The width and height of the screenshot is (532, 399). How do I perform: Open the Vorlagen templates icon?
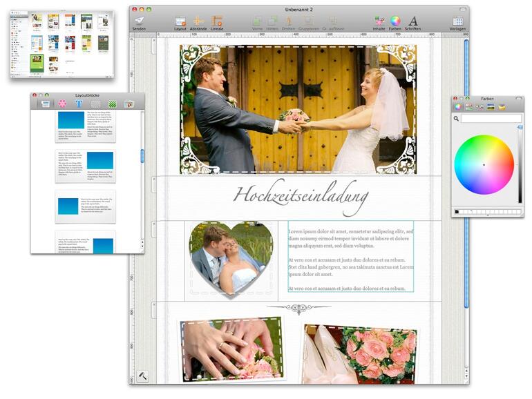(457, 21)
